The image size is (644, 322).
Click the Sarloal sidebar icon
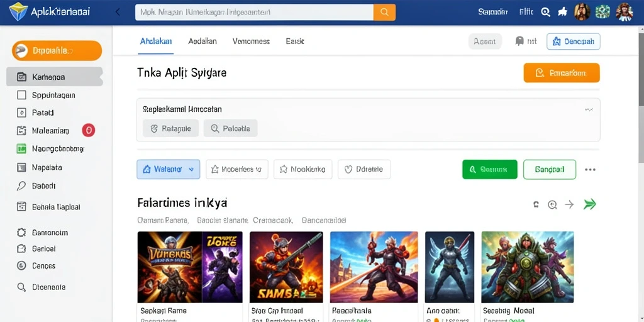click(21, 248)
